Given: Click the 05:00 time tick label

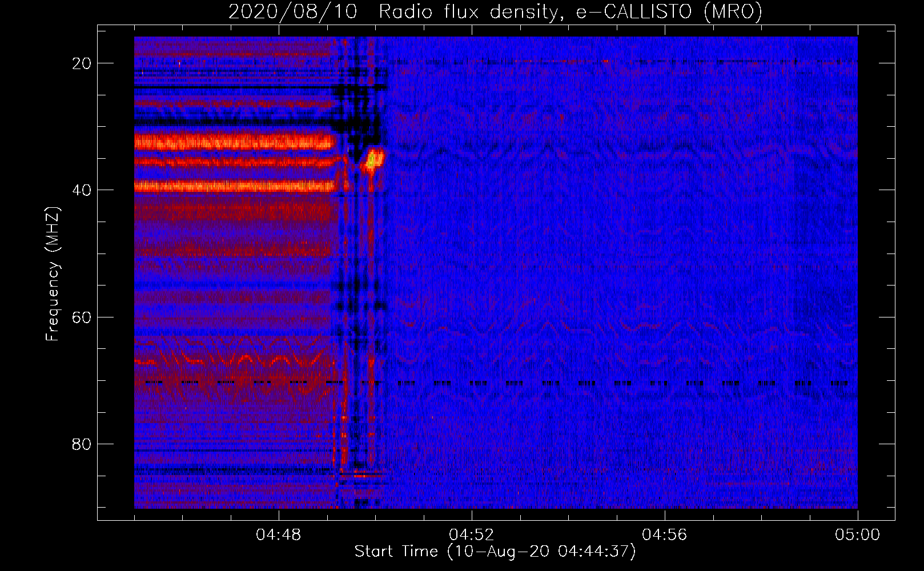Looking at the screenshot, I should pyautogui.click(x=858, y=534).
